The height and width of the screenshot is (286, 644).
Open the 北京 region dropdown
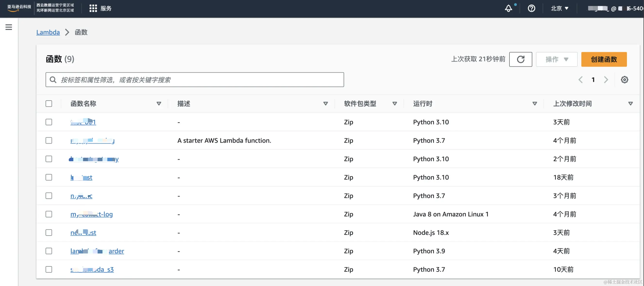pos(560,8)
